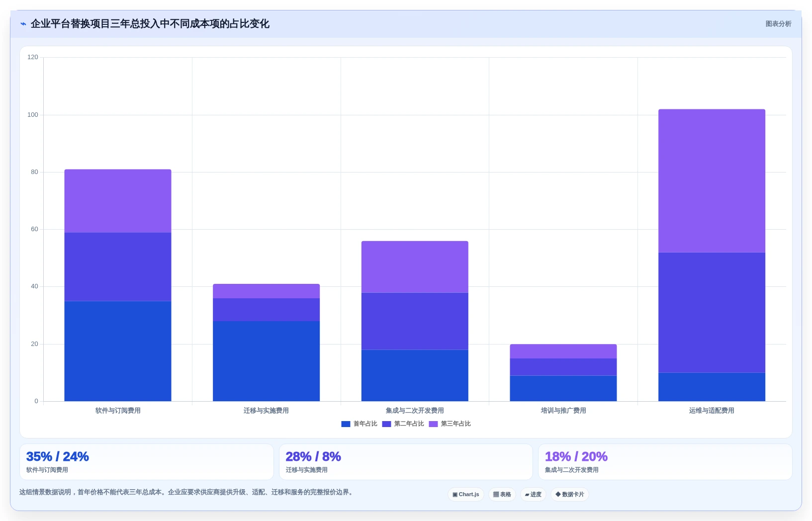Image resolution: width=812 pixels, height=521 pixels.
Task: Click the Chart.js tag chip
Action: [466, 495]
